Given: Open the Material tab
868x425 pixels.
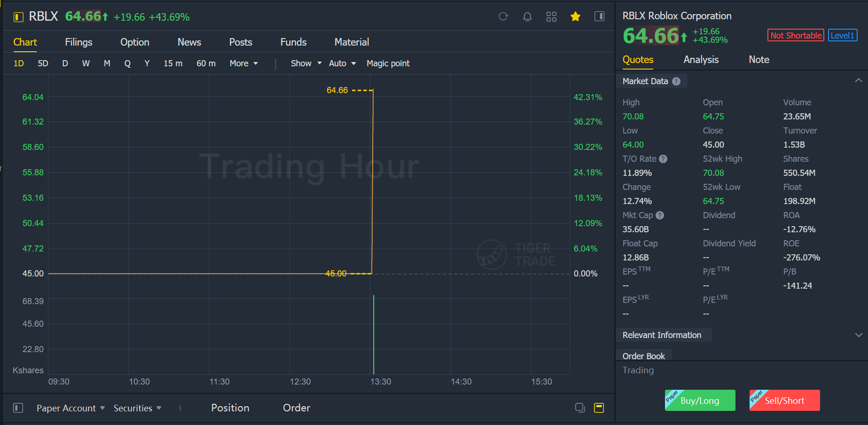Looking at the screenshot, I should coord(352,42).
